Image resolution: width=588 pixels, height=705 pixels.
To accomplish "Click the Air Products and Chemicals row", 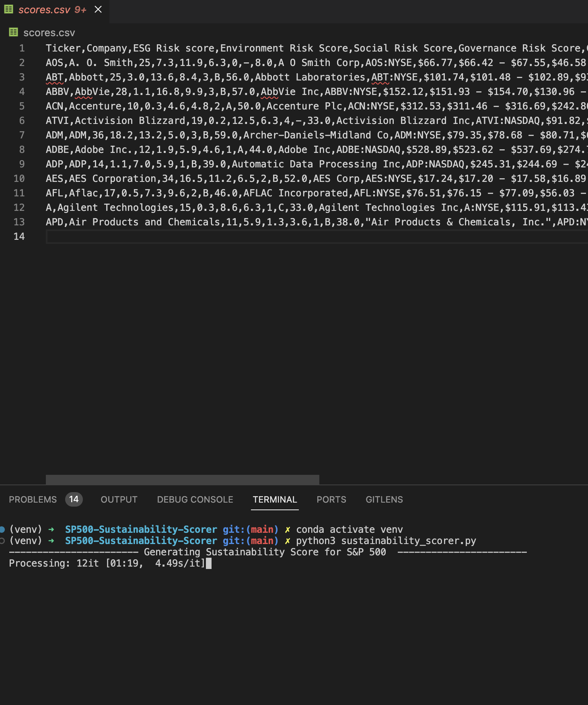I will point(317,222).
